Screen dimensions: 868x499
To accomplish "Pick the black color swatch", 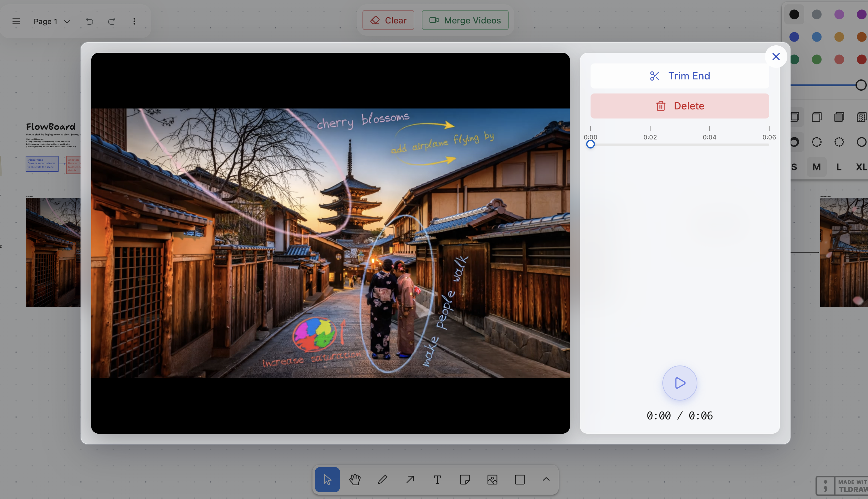I will click(x=794, y=14).
